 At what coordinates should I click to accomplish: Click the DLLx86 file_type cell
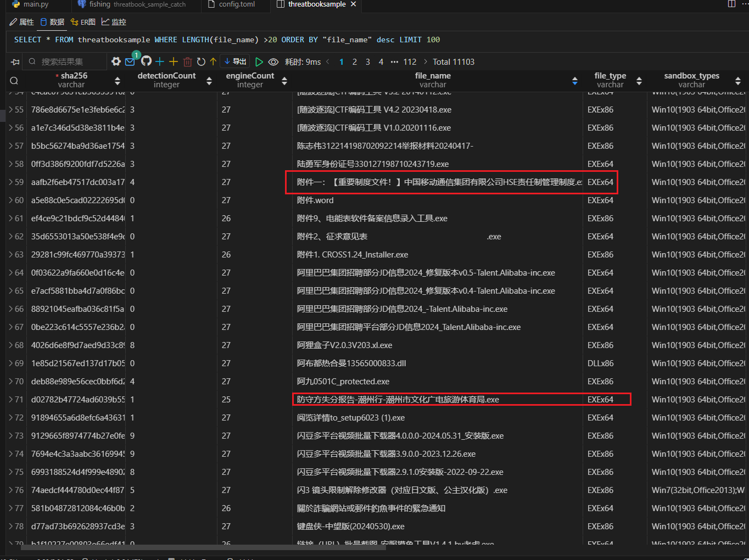coord(614,363)
